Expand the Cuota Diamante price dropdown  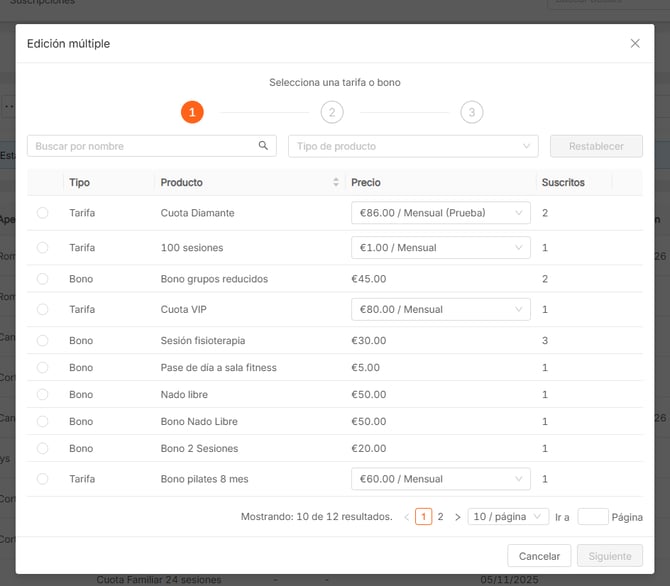click(440, 213)
